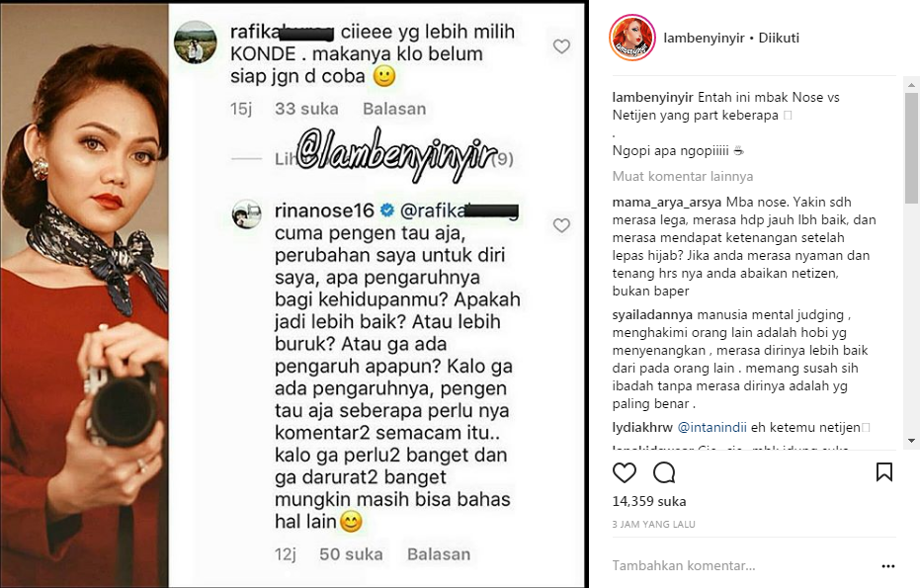Open the lambenyinyir profile avatar
Viewport: 920px width, 588px height.
632,38
